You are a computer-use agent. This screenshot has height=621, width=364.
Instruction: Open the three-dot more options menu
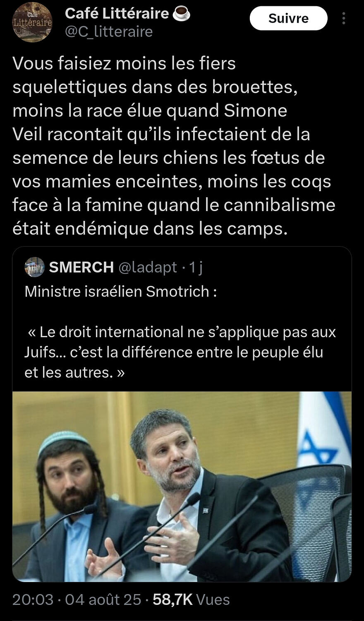pos(344,18)
